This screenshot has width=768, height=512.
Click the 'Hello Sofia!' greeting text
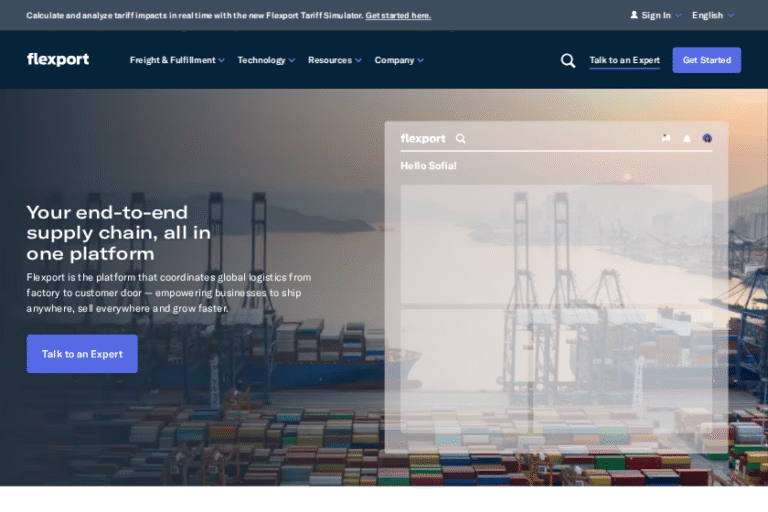click(x=429, y=166)
